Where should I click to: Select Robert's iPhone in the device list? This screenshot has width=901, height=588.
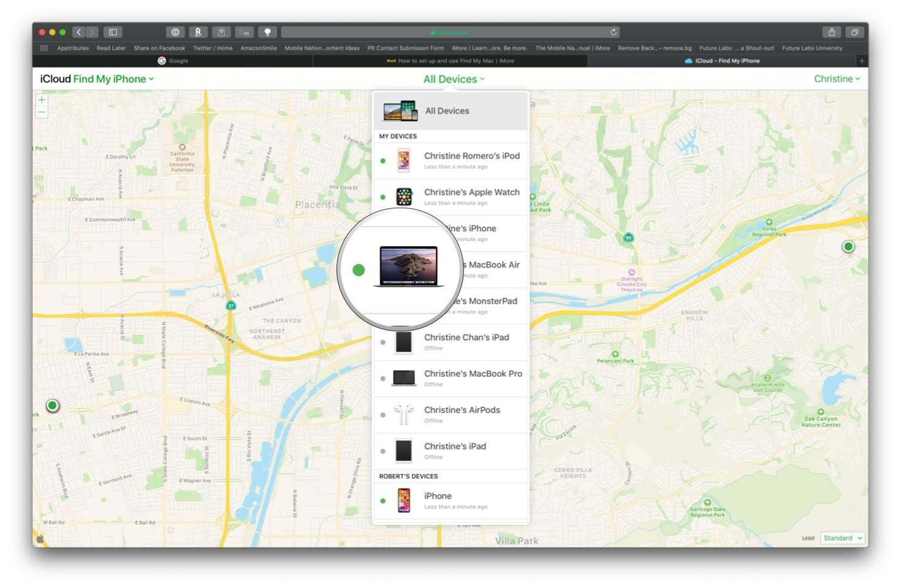click(x=450, y=500)
